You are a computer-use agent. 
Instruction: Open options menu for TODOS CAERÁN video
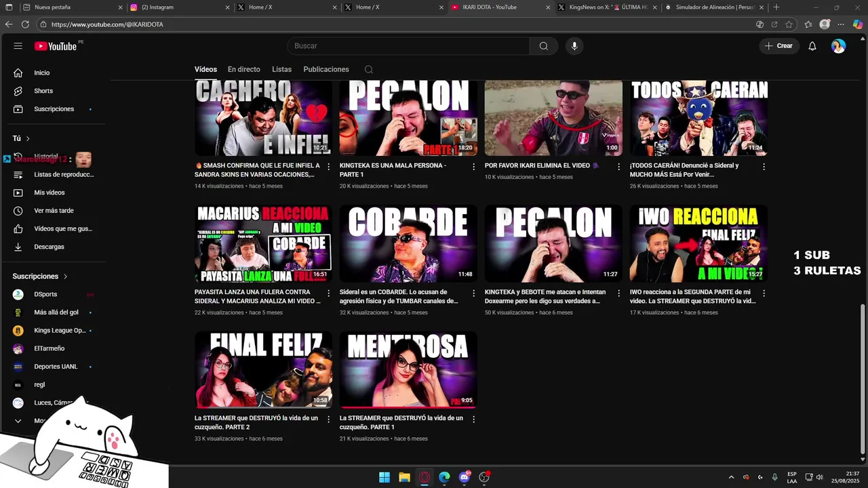point(764,167)
